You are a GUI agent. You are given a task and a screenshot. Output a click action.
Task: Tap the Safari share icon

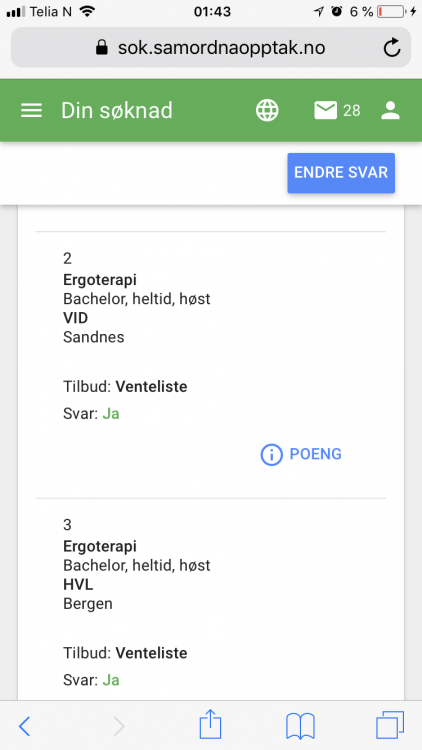pyautogui.click(x=211, y=725)
